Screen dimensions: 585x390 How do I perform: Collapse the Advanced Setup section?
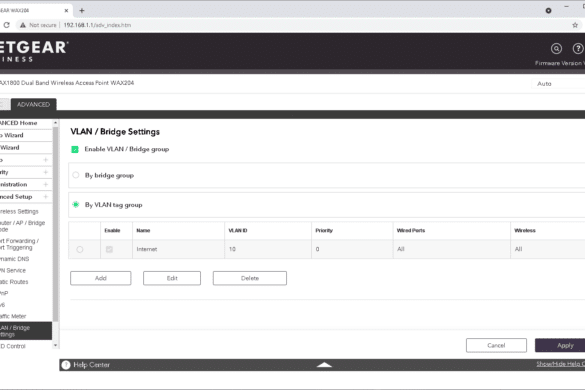click(x=46, y=197)
